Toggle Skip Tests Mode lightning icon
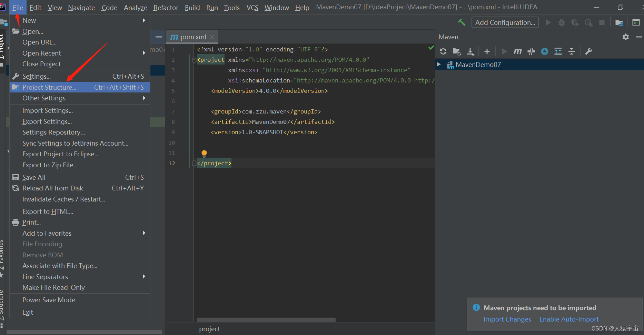Viewport: 644px width, 335px height. pos(545,51)
